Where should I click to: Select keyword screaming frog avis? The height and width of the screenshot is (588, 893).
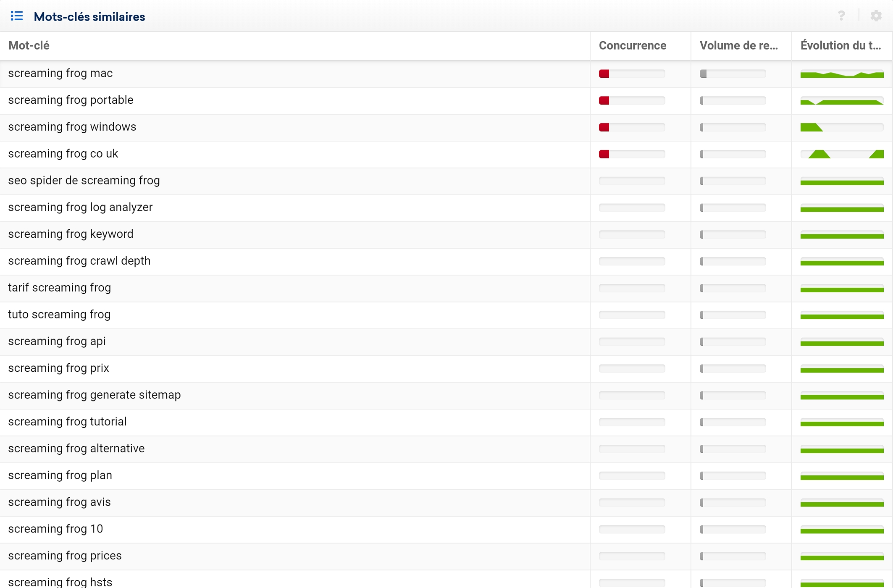coord(60,502)
